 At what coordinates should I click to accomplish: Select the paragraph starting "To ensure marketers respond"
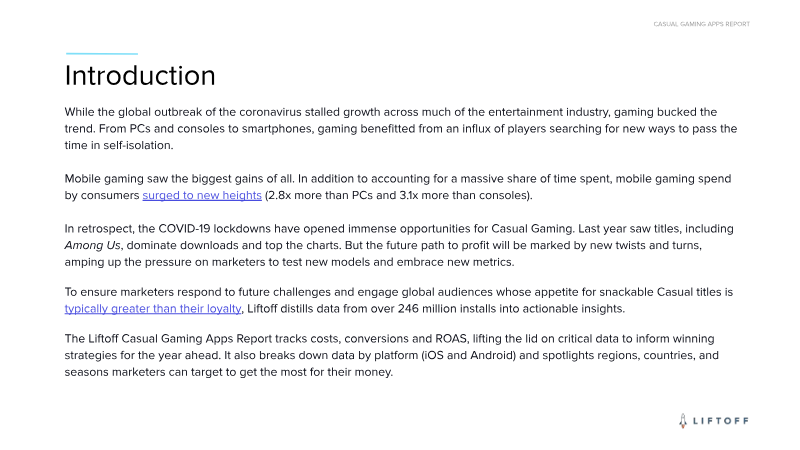click(x=400, y=300)
